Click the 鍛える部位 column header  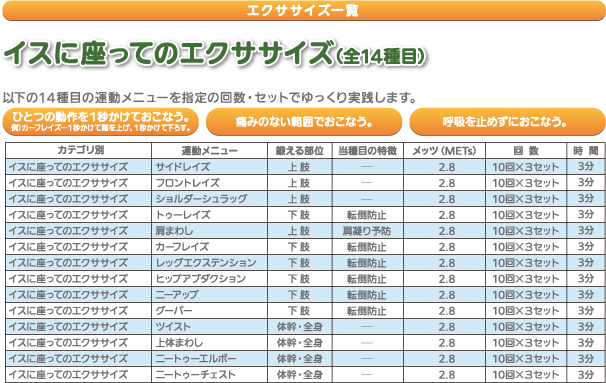click(x=300, y=150)
